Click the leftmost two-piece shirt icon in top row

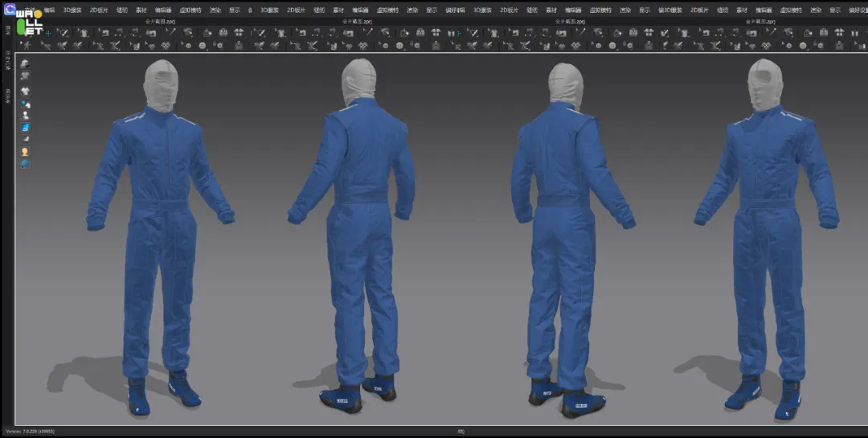239,33
